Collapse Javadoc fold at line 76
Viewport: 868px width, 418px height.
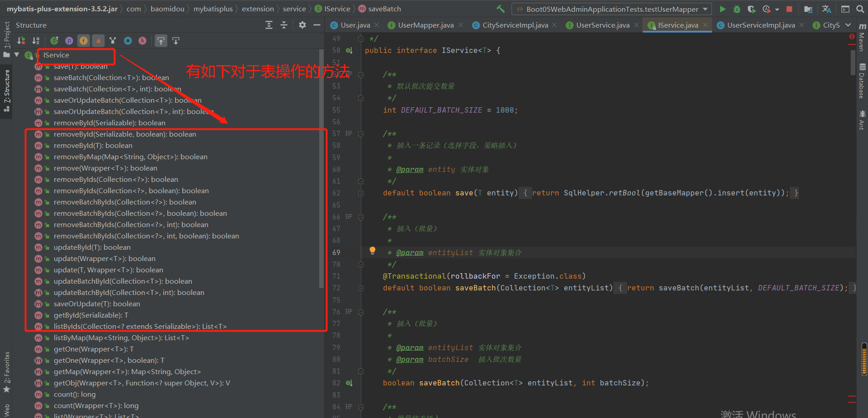pyautogui.click(x=361, y=312)
